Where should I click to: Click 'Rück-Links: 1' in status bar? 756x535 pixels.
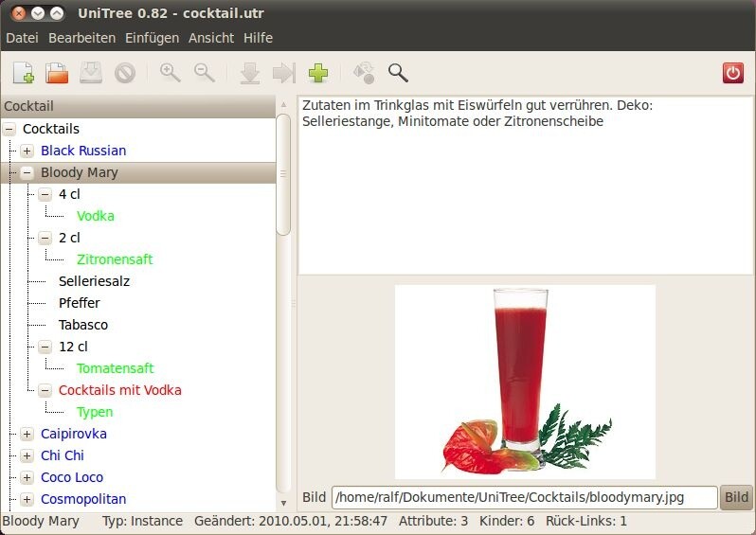pos(586,522)
